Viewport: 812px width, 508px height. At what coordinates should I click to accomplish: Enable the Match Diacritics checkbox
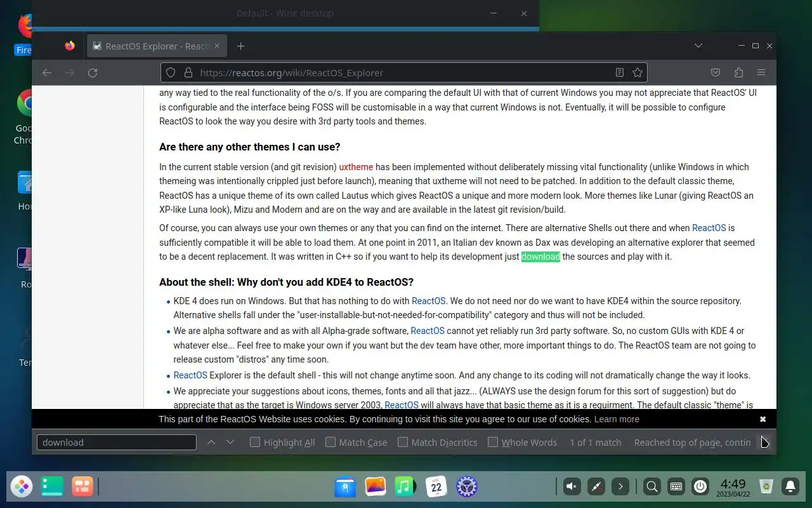click(403, 442)
